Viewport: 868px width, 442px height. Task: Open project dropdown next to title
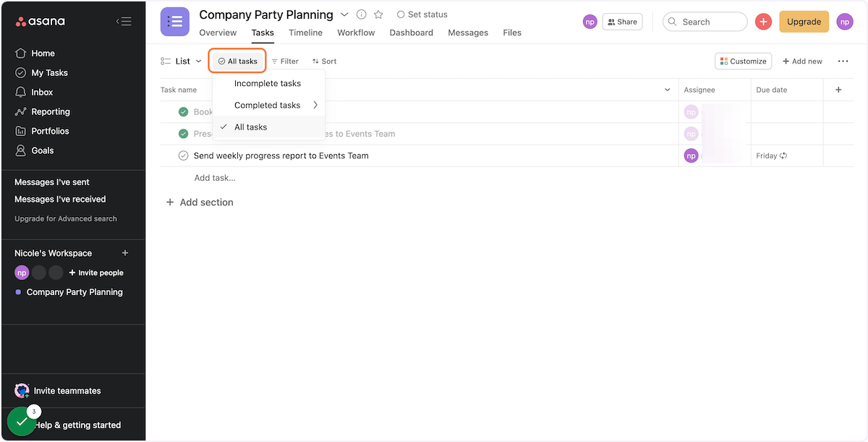(344, 14)
